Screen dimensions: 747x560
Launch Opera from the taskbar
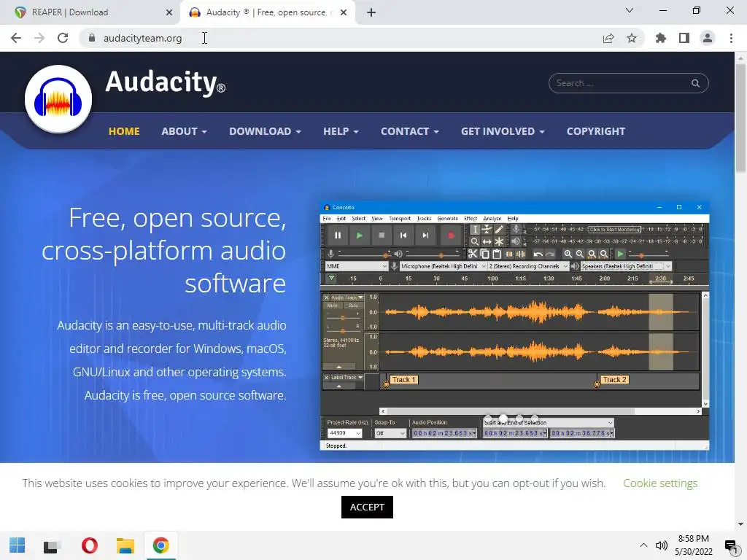point(89,545)
